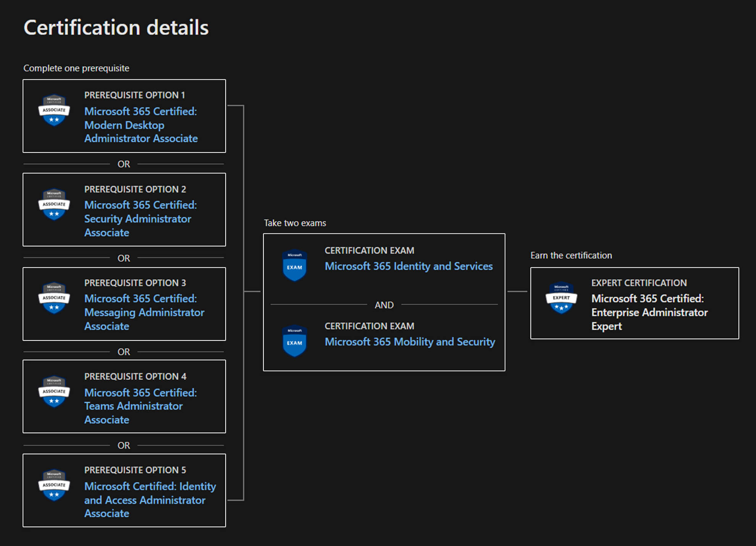Image resolution: width=756 pixels, height=546 pixels.
Task: Open Identity and Access Administrator Associate link
Action: tap(150, 500)
